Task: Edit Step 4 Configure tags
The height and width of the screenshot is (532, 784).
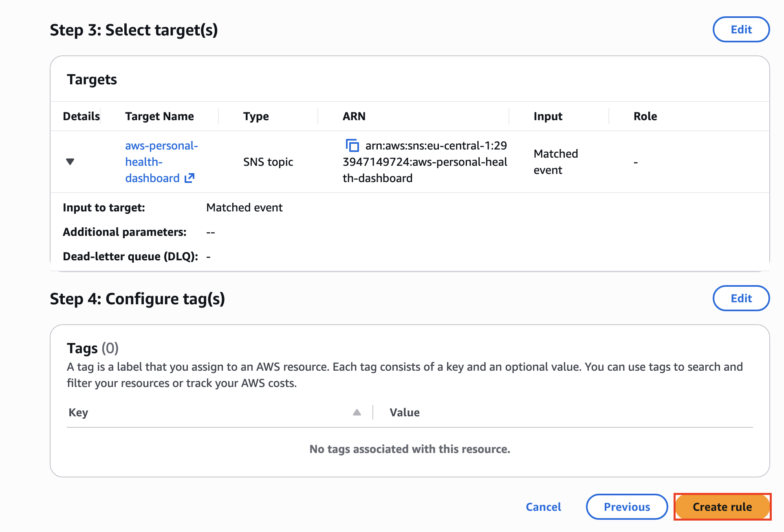Action: [x=741, y=298]
